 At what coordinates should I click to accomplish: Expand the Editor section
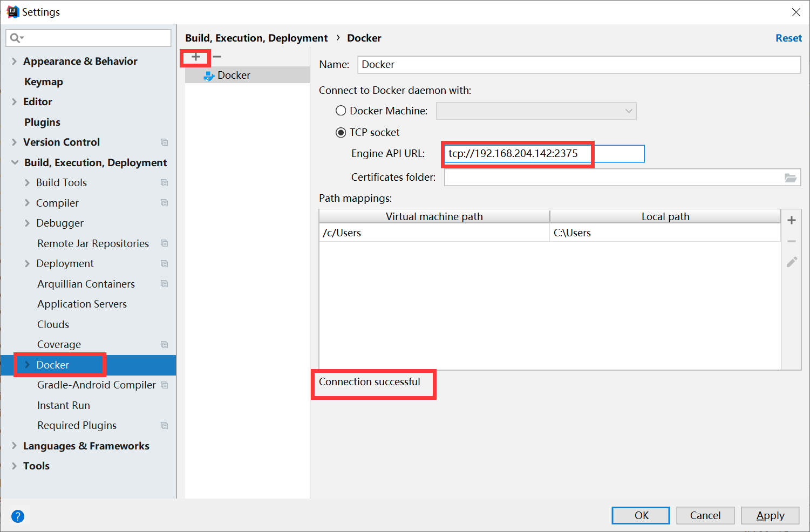[x=15, y=102]
